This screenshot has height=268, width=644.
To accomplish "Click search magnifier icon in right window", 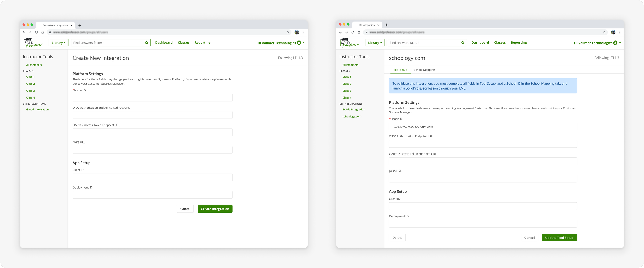I will pos(463,43).
